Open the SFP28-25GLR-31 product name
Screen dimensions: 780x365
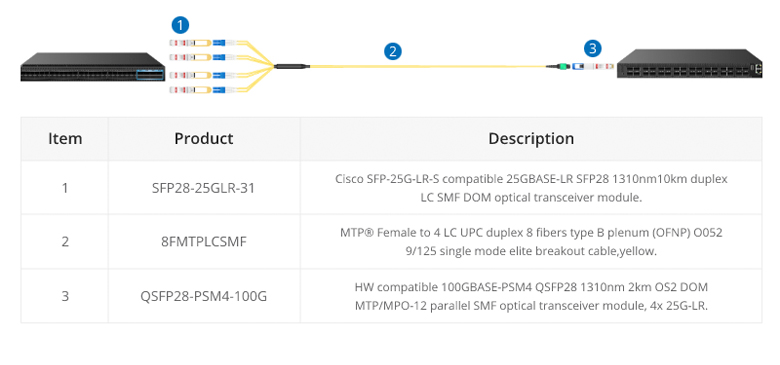coord(203,188)
